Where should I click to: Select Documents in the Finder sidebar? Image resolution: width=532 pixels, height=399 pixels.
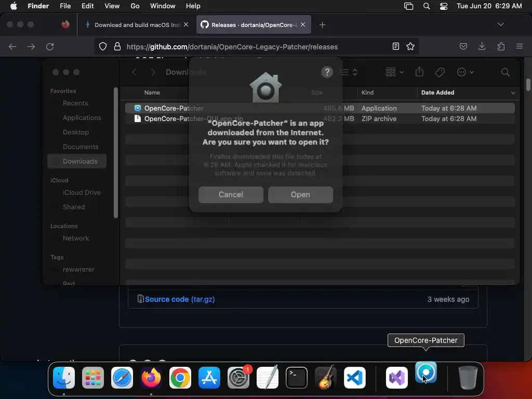(81, 147)
